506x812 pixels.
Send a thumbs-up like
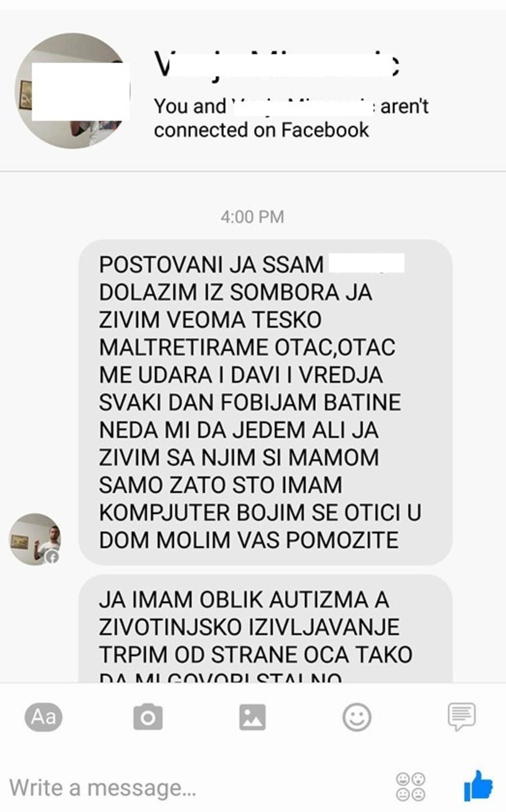[478, 786]
